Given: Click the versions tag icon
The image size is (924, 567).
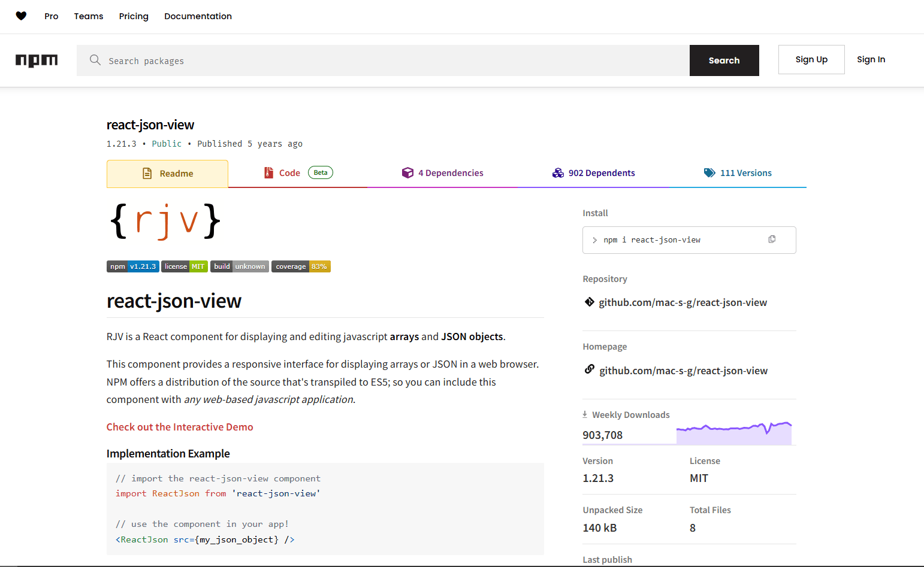Looking at the screenshot, I should pyautogui.click(x=709, y=172).
